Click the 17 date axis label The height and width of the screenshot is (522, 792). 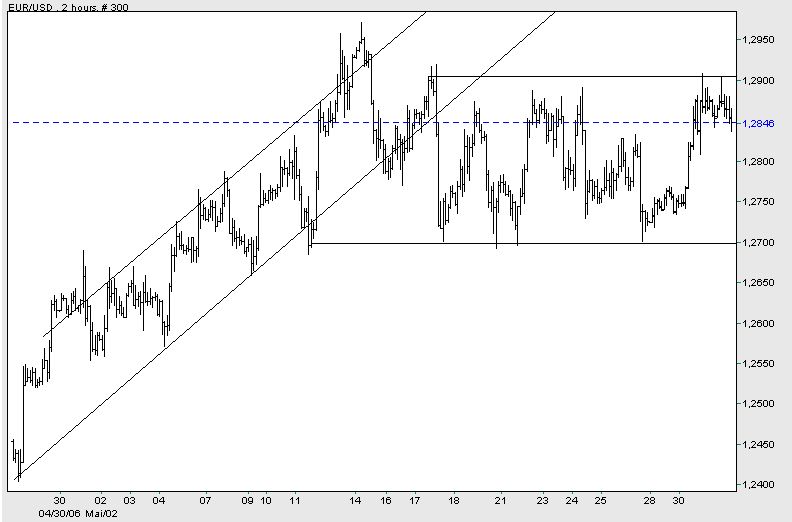pyautogui.click(x=415, y=501)
